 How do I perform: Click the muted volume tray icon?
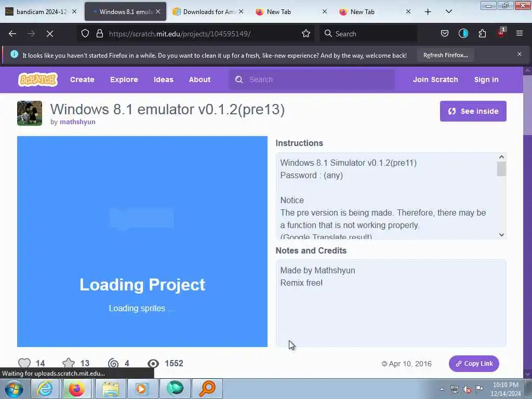pos(467,390)
